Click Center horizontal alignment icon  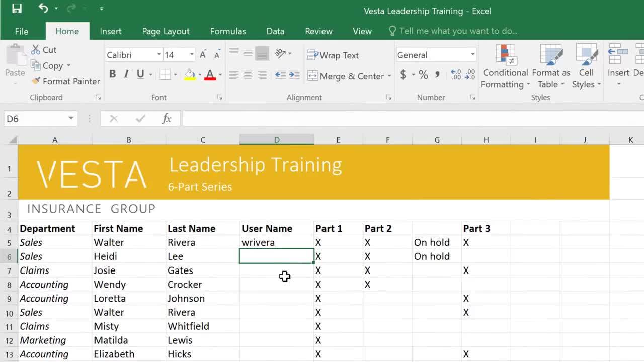pos(248,75)
